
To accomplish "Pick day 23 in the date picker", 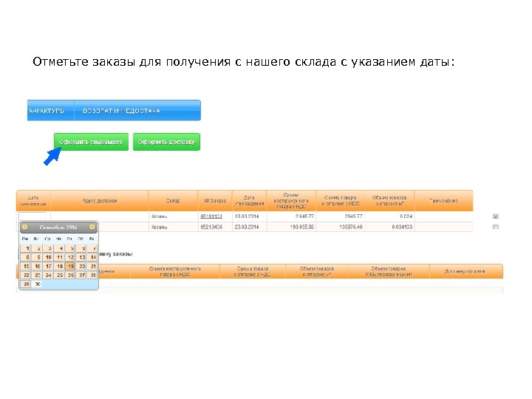I will click(37, 275).
